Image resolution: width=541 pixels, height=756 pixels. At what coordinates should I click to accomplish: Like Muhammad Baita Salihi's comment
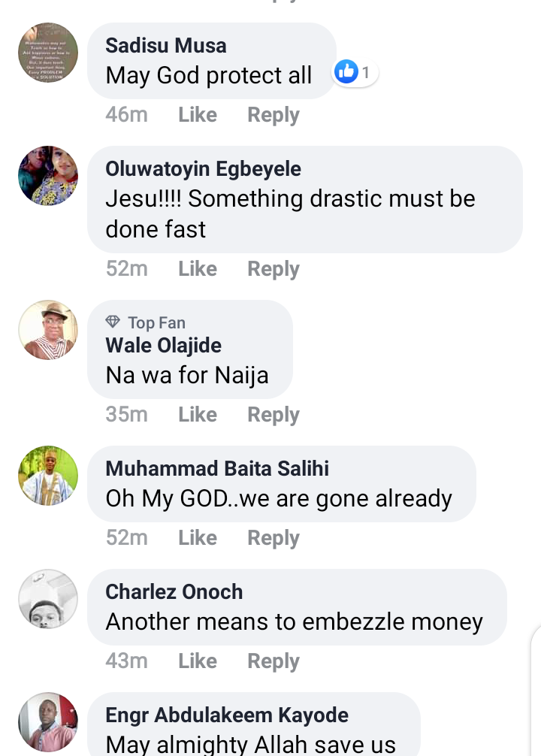click(x=198, y=537)
